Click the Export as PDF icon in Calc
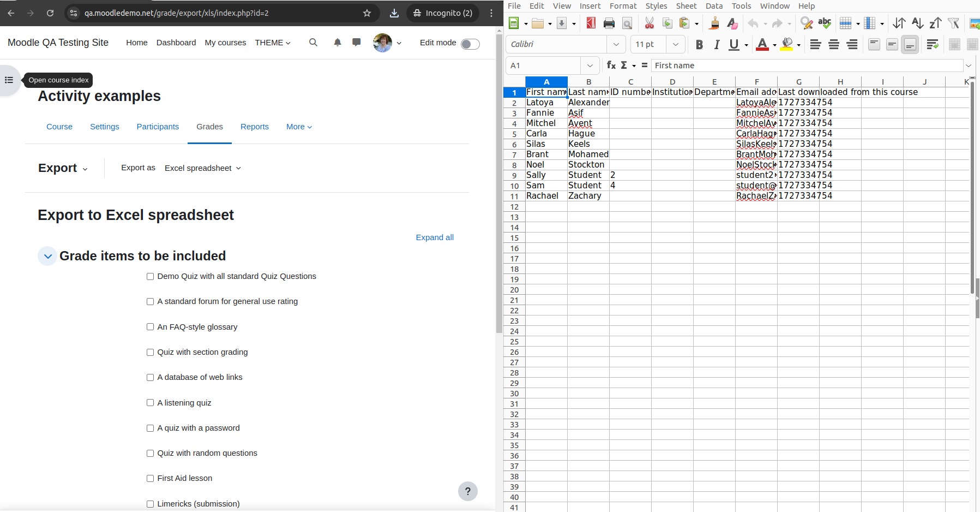Screen dimensions: 980x512 pyautogui.click(x=591, y=23)
